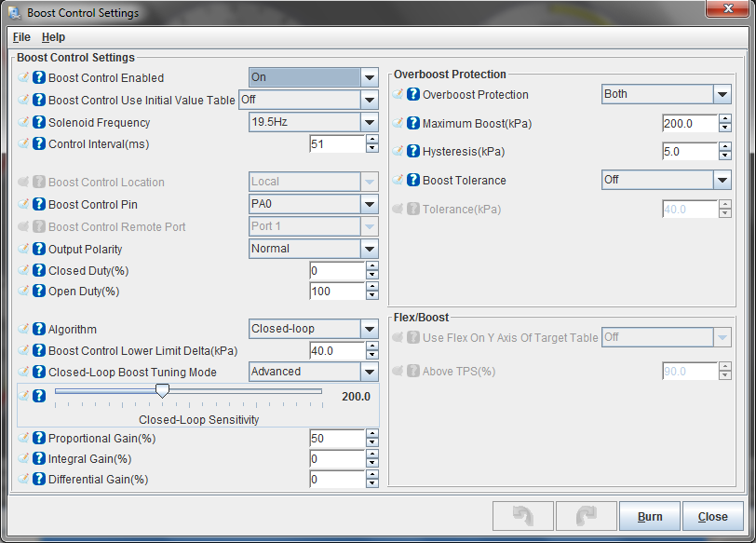Viewport: 756px width, 543px height.
Task: Click the Closed-Loop Sensitivity slider handle
Action: [x=163, y=390]
